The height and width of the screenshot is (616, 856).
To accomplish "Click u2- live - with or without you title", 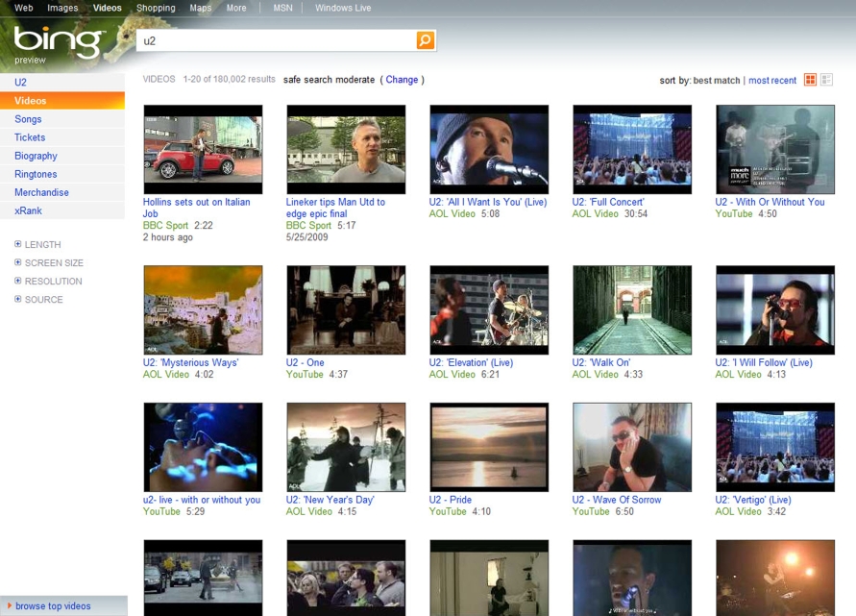I will click(x=202, y=499).
